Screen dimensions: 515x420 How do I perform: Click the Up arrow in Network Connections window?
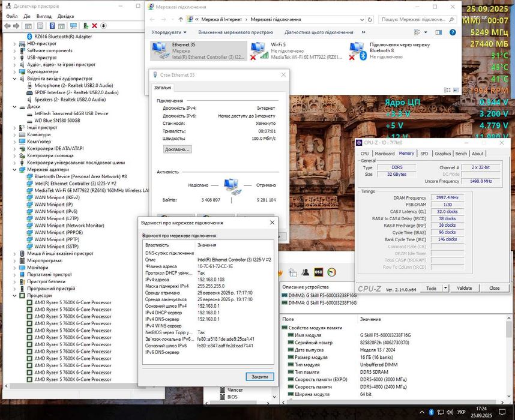click(181, 19)
